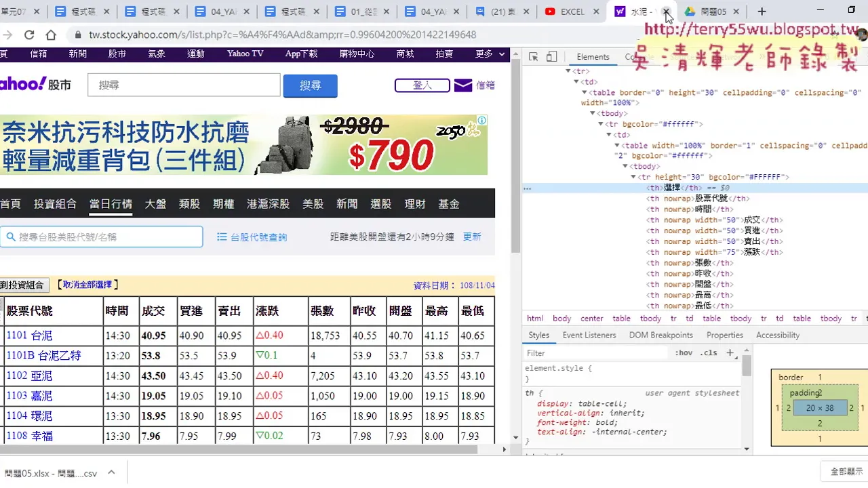Open 1102 亞泥 stock link

point(29,375)
